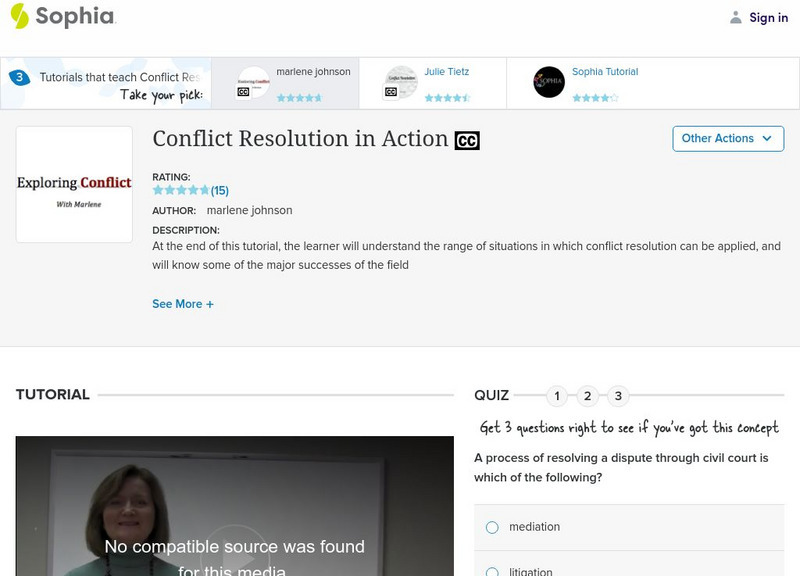Open the (15) ratings count
The height and width of the screenshot is (576, 800).
coord(220,191)
